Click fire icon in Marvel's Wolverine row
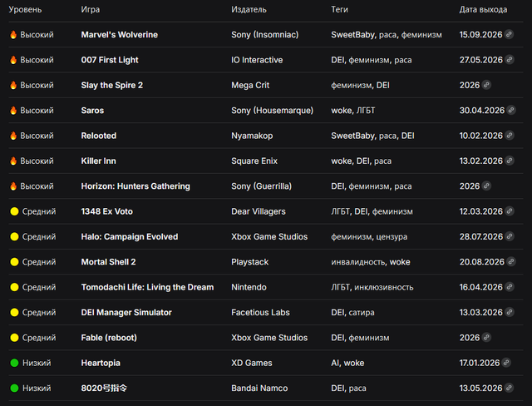Image resolution: width=532 pixels, height=406 pixels. click(x=13, y=35)
